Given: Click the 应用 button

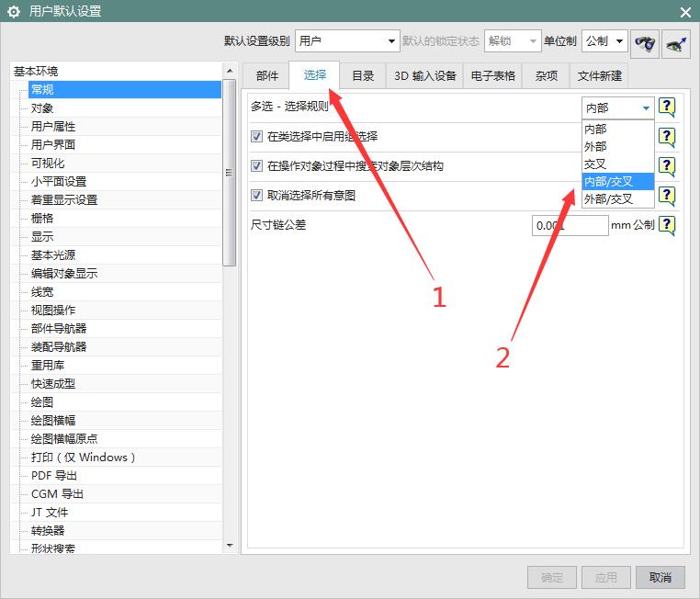Looking at the screenshot, I should coord(605,578).
